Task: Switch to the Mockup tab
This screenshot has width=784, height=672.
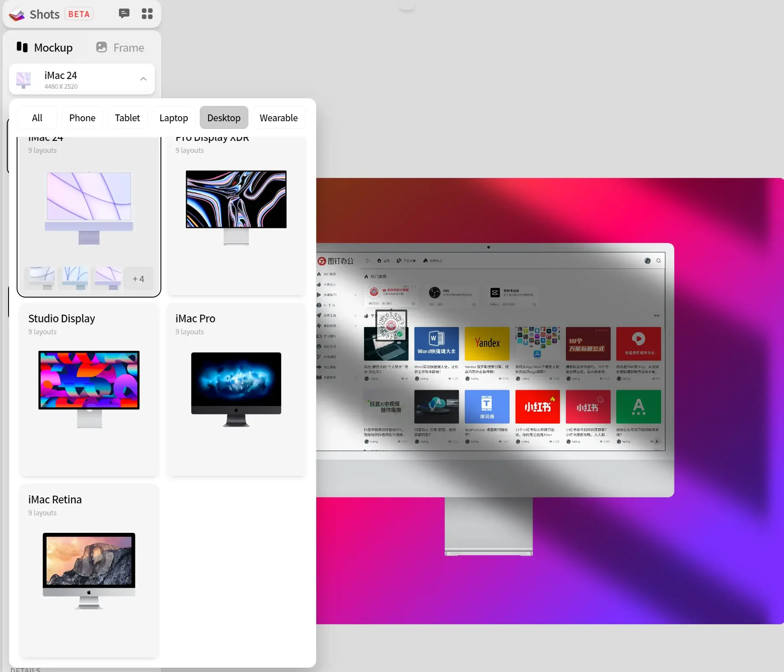Action: coord(44,47)
